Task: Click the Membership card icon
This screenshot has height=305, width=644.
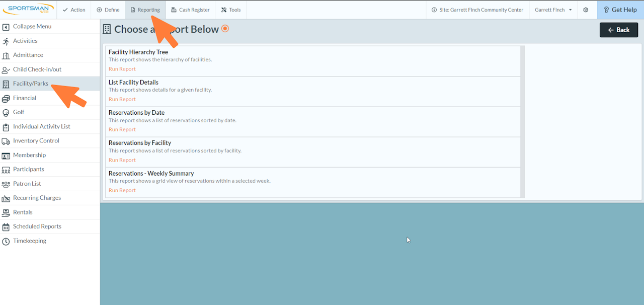Action: 6,156
